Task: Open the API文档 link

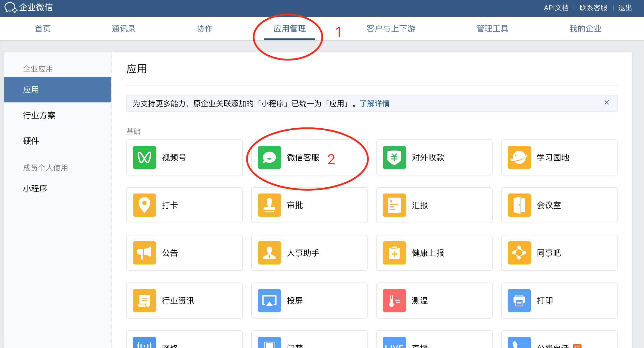Action: point(556,8)
